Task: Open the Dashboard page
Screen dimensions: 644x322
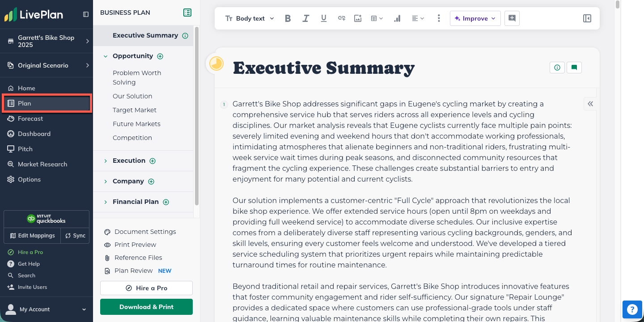Action: point(47,134)
